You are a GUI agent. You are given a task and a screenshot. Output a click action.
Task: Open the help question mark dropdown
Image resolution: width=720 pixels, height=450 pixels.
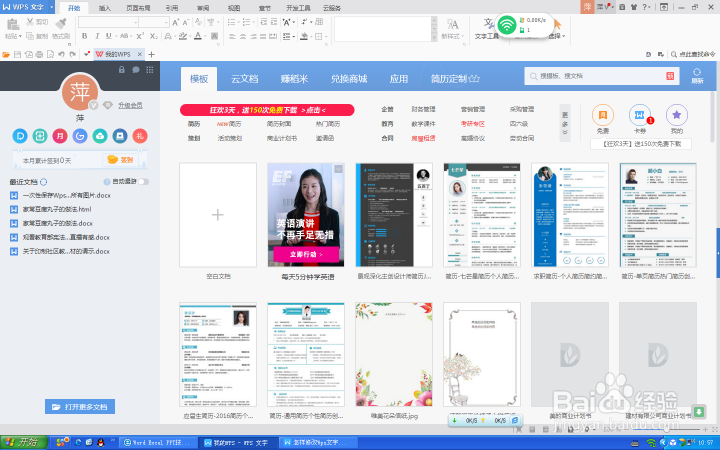point(646,7)
